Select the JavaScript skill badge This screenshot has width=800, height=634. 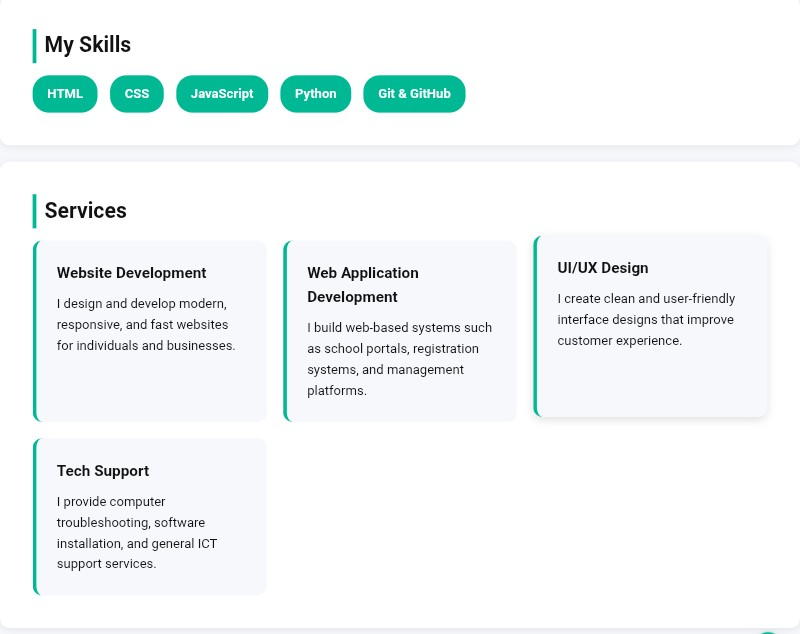(x=222, y=93)
